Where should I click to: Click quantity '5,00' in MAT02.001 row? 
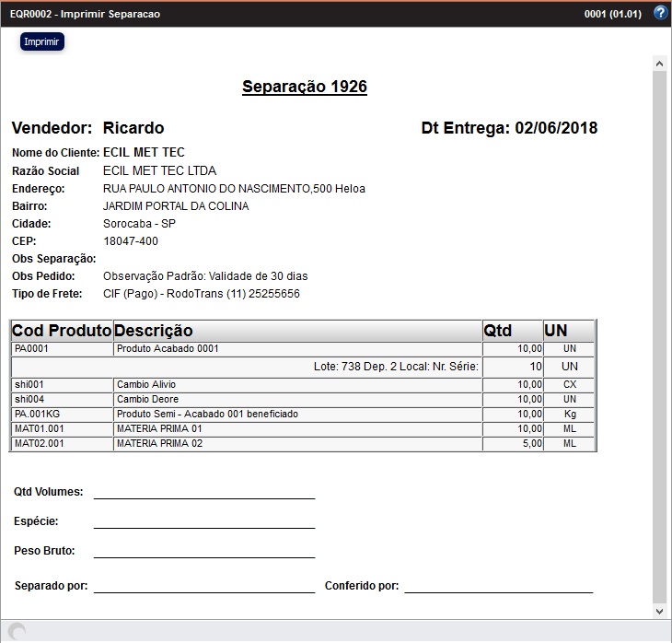coord(532,443)
